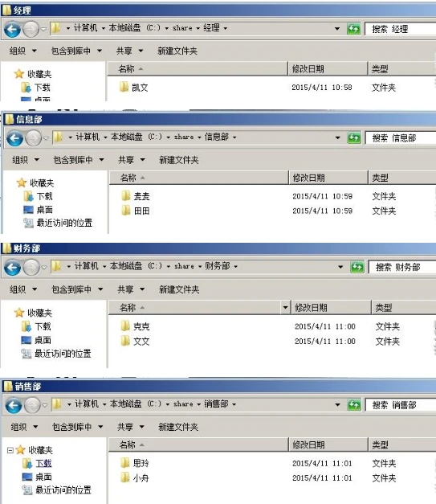Click 财务部 breadcrumb in address bar

(218, 266)
